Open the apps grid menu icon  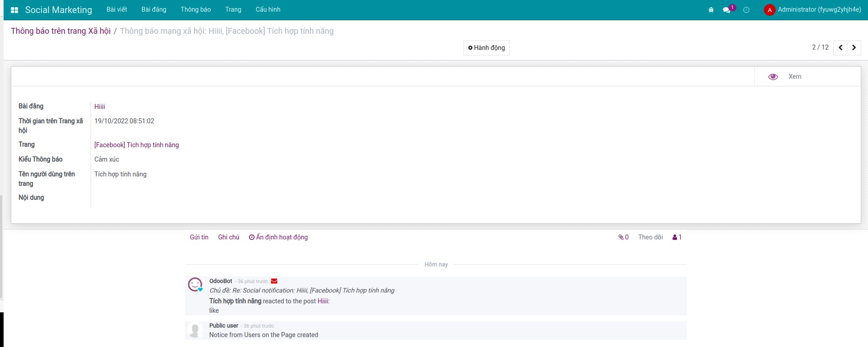pyautogui.click(x=14, y=10)
